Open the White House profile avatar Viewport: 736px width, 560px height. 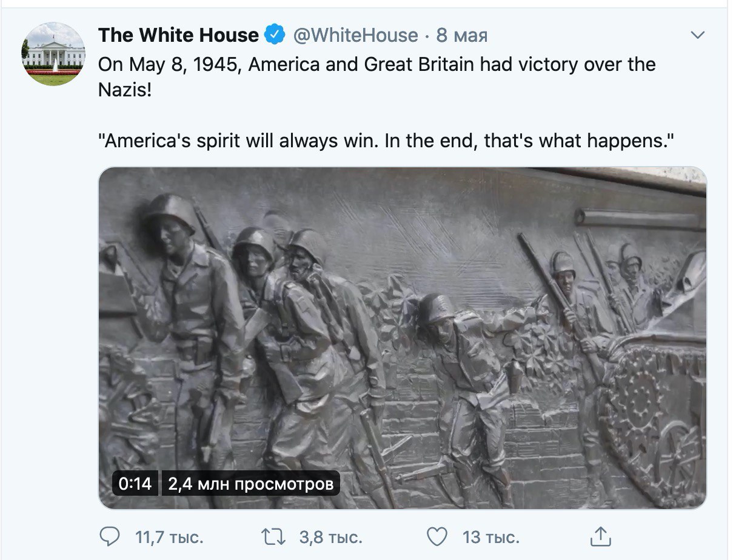(x=53, y=54)
